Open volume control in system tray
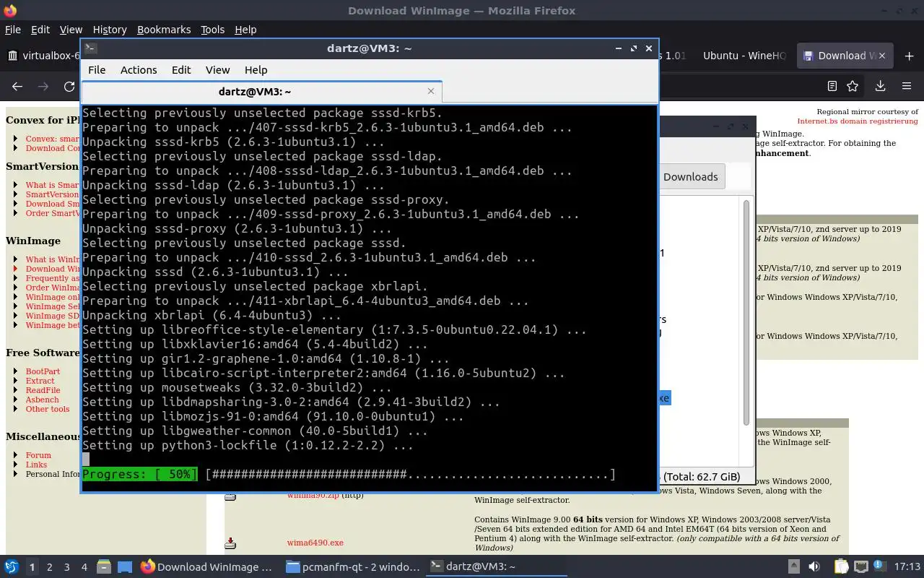This screenshot has width=924, height=578. coord(814,566)
